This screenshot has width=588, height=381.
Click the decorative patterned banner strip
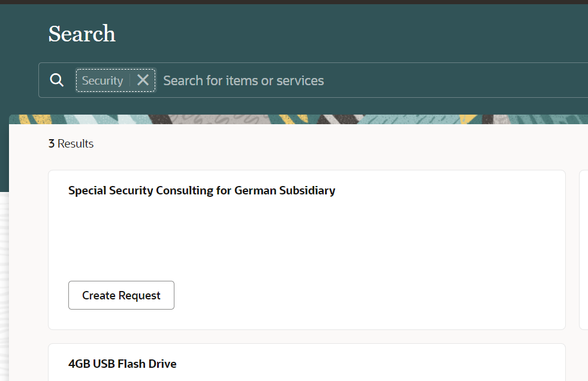click(300, 119)
